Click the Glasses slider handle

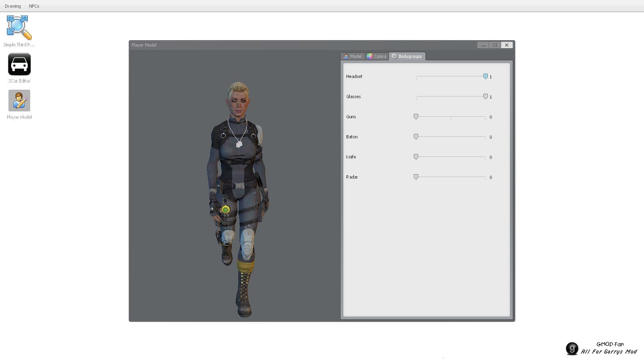click(485, 97)
